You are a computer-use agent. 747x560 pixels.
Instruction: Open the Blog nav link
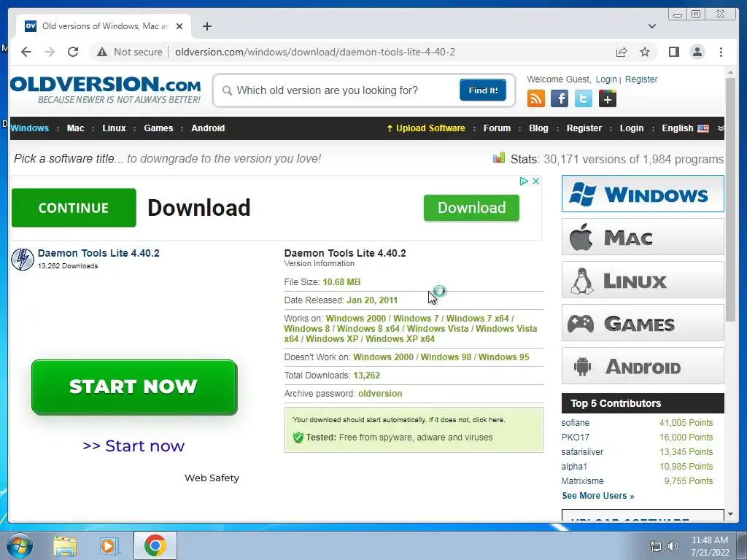(538, 128)
